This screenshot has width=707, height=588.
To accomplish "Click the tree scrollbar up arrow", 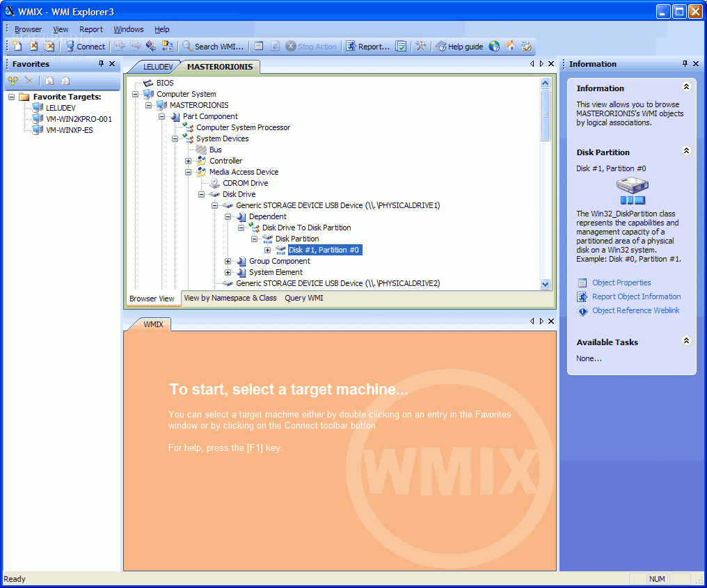I will coord(545,83).
